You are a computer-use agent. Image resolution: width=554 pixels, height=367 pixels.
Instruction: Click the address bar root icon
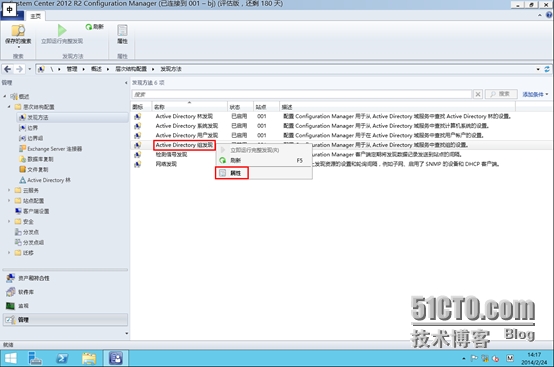41,69
